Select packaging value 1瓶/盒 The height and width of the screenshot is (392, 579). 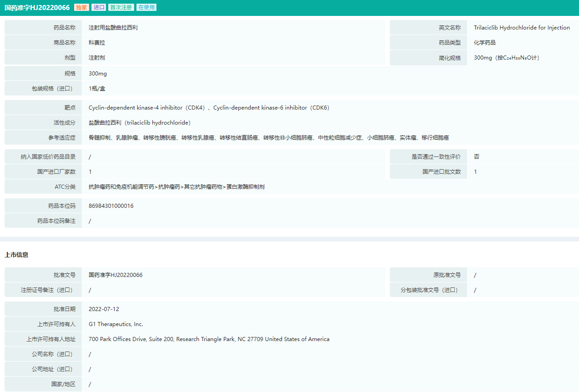click(x=97, y=89)
